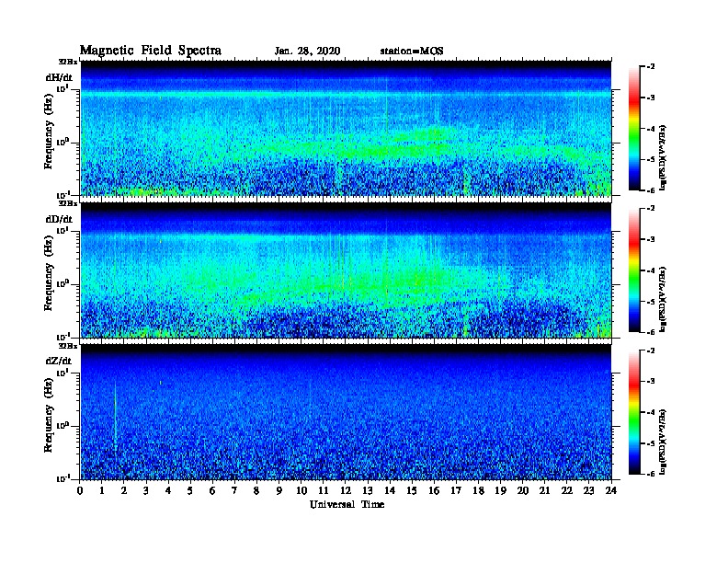Click hour tick '21' on time axis

point(544,491)
